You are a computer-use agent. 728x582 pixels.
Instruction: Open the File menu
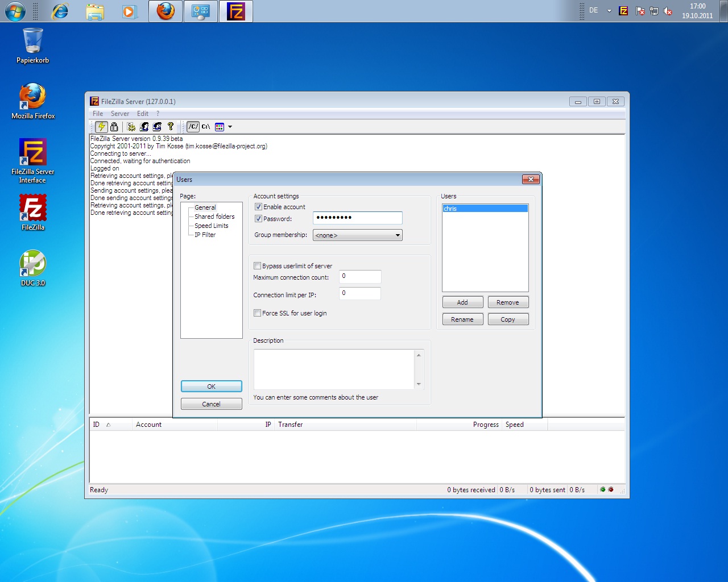tap(98, 114)
